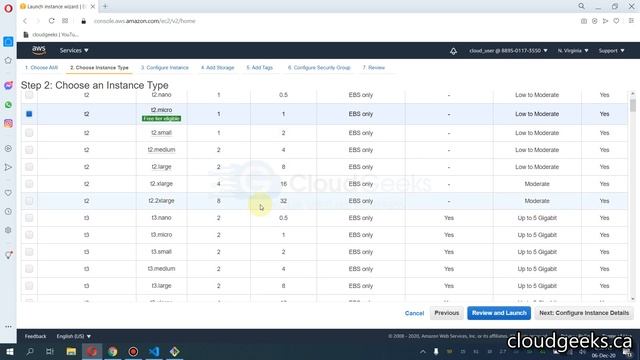The height and width of the screenshot is (360, 640).
Task: Uncheck the selected t2.micro checkbox
Action: [29, 114]
